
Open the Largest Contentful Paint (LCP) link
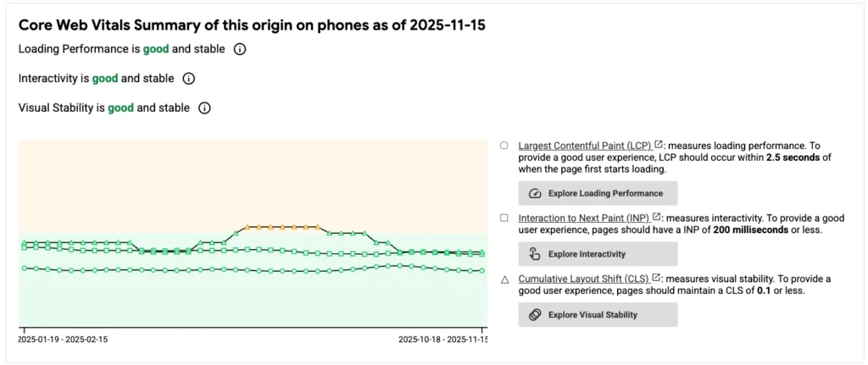pos(585,146)
